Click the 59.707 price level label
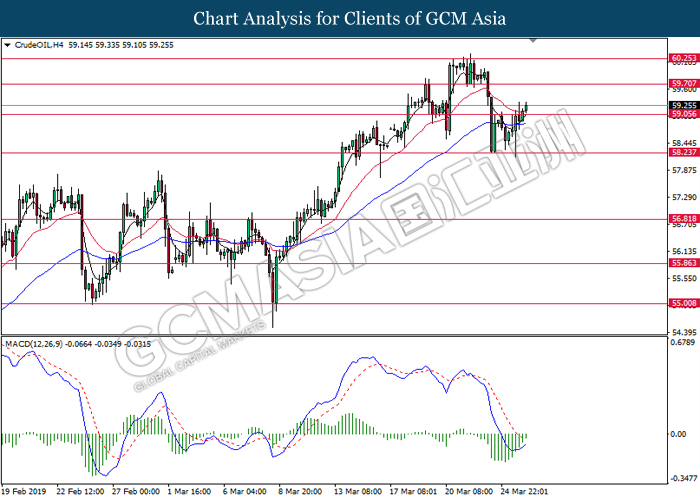 click(x=684, y=83)
